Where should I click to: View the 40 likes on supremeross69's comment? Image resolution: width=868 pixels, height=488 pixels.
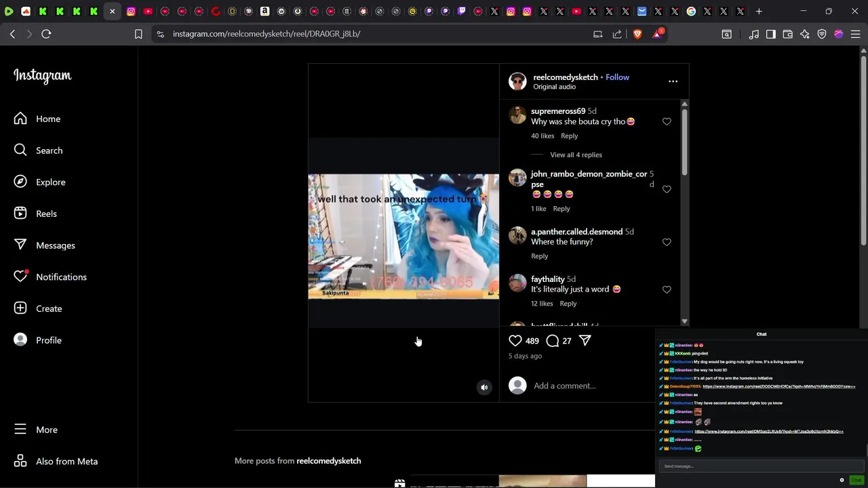pos(542,136)
